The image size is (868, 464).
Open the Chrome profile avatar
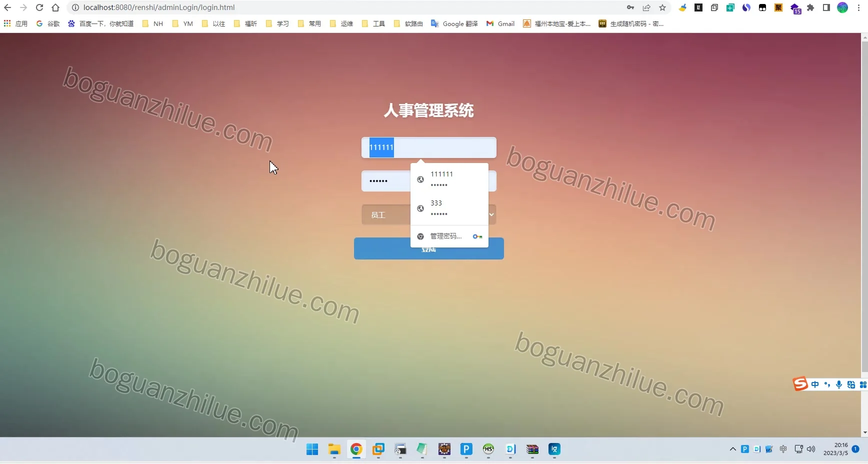click(842, 7)
